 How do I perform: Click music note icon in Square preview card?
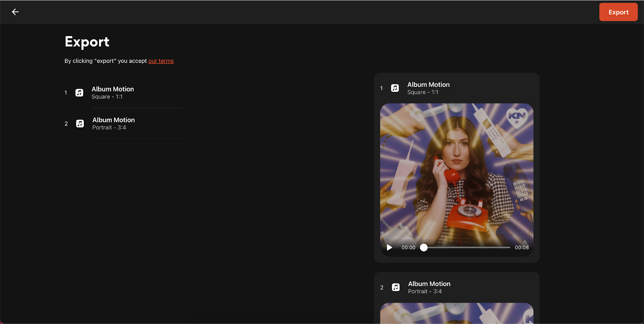coord(395,88)
